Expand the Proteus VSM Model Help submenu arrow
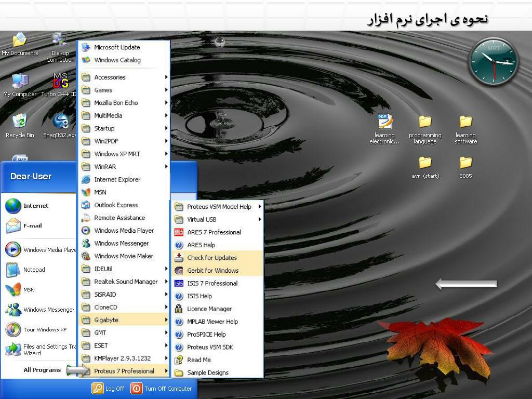532x399 pixels. (x=260, y=207)
